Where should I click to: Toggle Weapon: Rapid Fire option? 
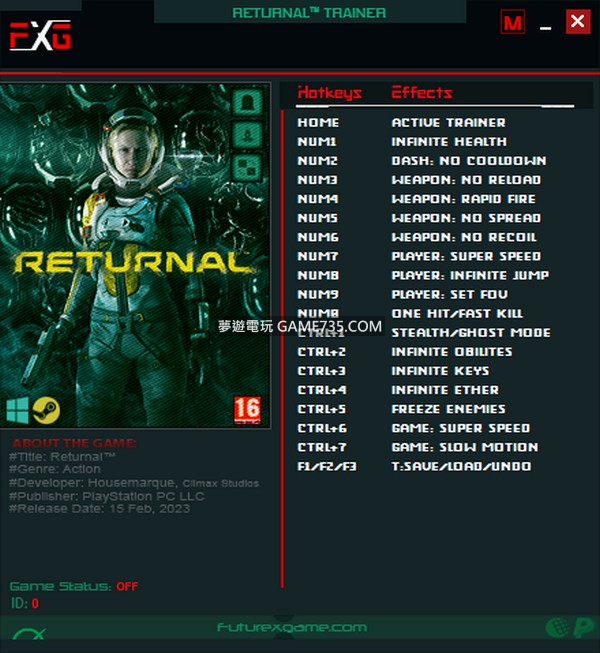point(463,199)
